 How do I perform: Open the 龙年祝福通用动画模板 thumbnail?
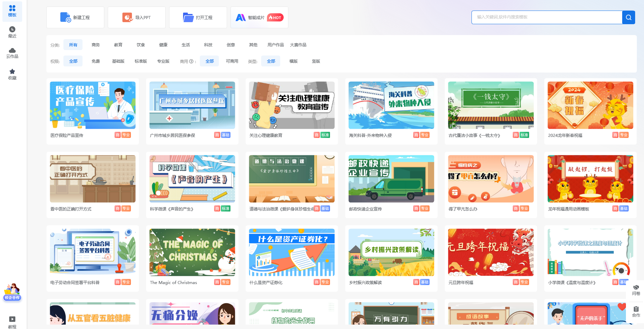[x=590, y=179]
